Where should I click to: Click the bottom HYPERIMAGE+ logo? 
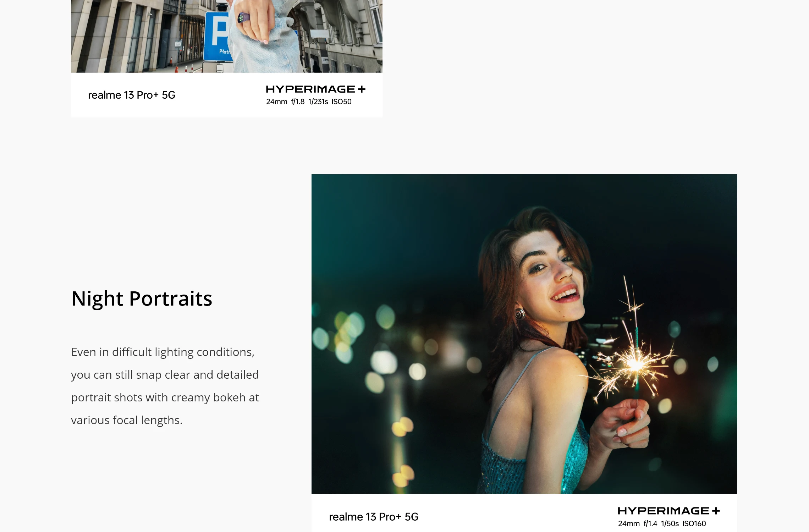pyautogui.click(x=668, y=511)
